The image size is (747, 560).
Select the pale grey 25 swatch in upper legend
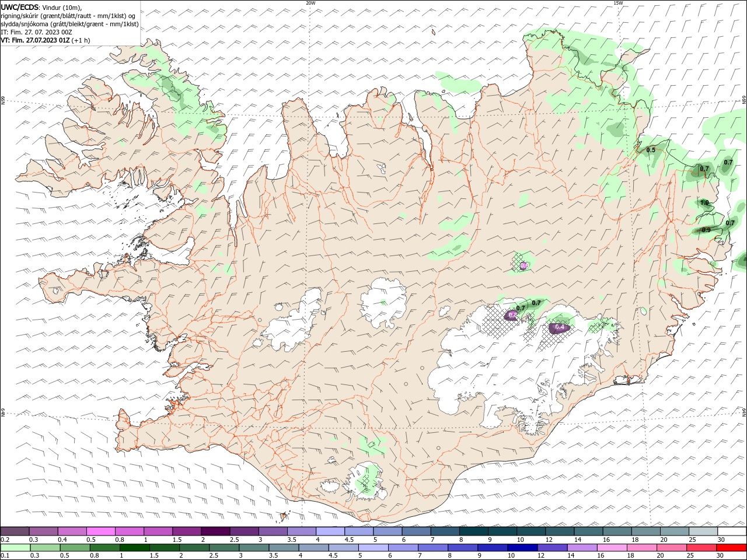click(x=703, y=531)
